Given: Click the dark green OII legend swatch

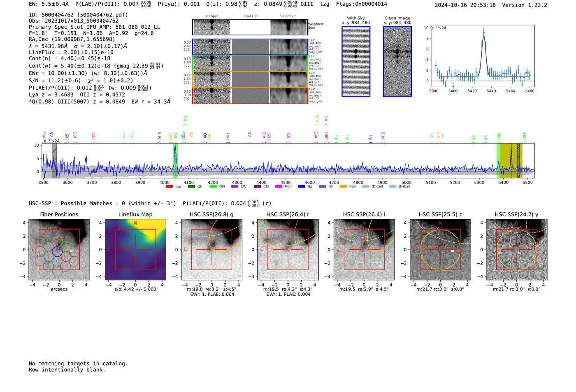Looking at the screenshot, I should (x=191, y=187).
